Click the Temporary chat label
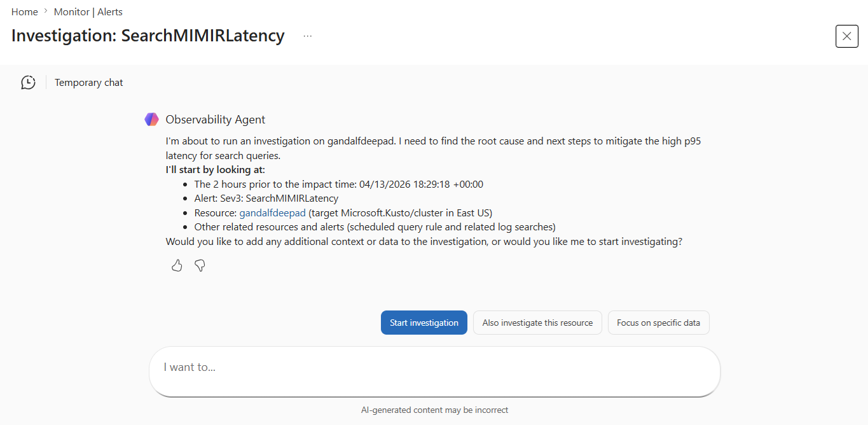 (x=89, y=83)
